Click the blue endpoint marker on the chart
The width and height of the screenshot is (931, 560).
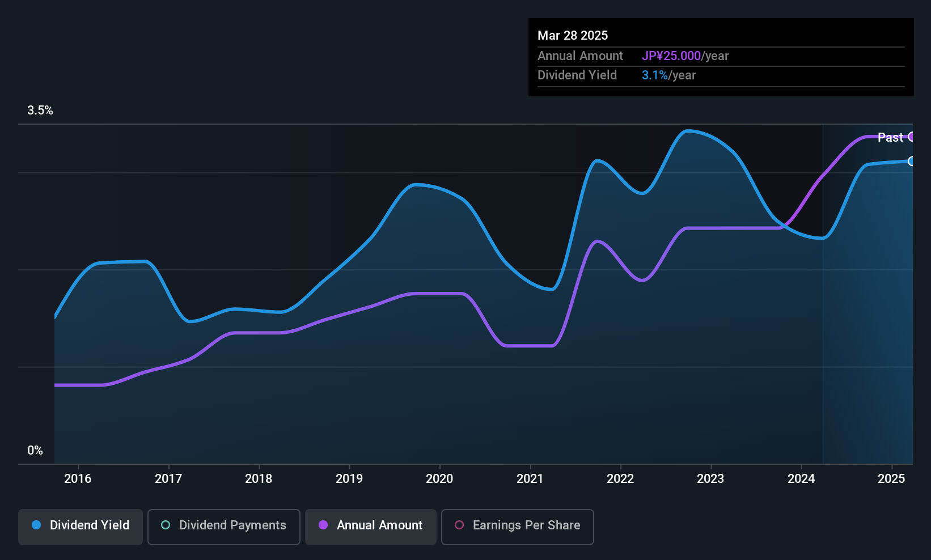(x=911, y=162)
